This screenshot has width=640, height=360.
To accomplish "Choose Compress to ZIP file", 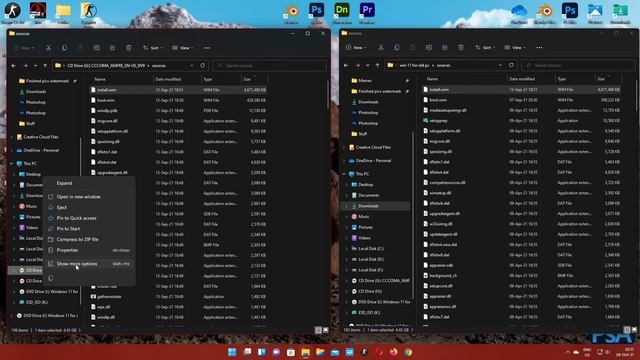I will click(89, 240).
